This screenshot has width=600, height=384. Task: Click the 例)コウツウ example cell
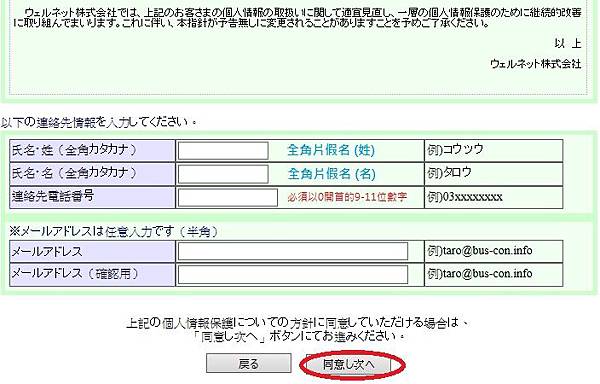(494, 151)
